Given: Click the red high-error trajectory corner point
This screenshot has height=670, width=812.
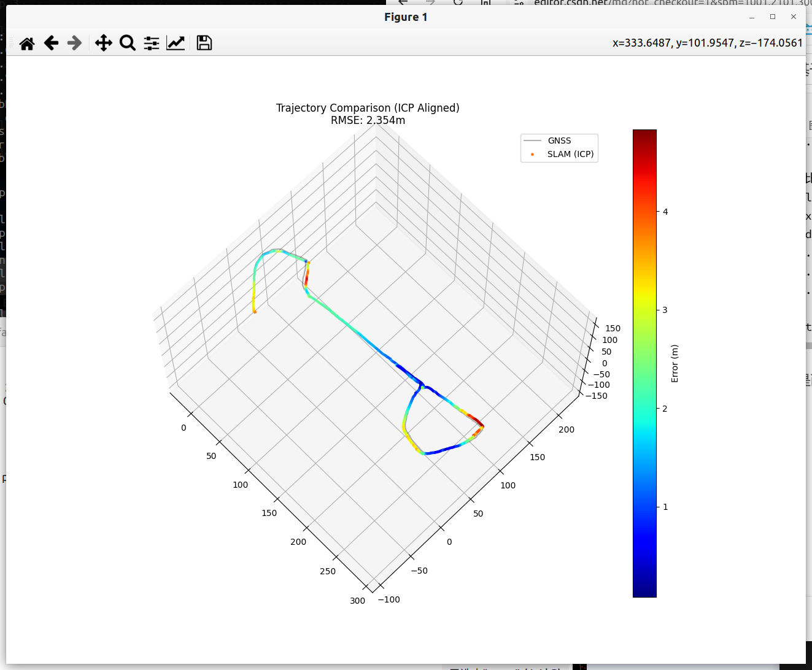Looking at the screenshot, I should 482,425.
